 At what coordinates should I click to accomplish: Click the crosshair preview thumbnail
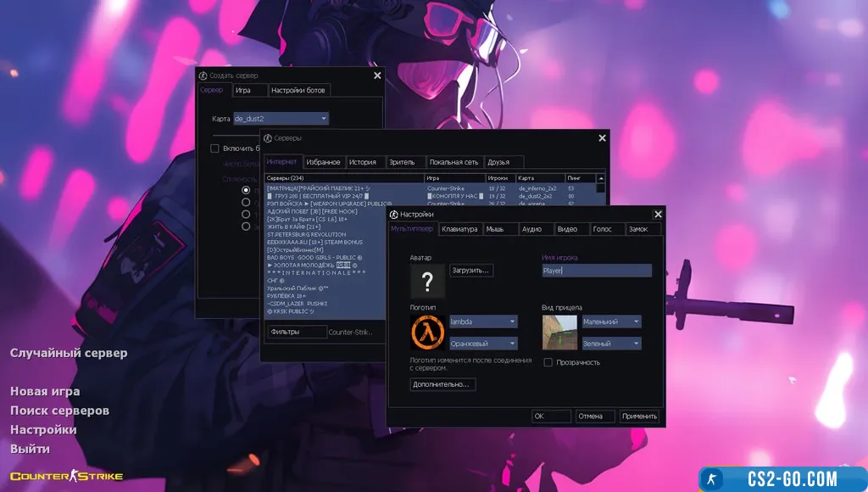[x=559, y=333]
